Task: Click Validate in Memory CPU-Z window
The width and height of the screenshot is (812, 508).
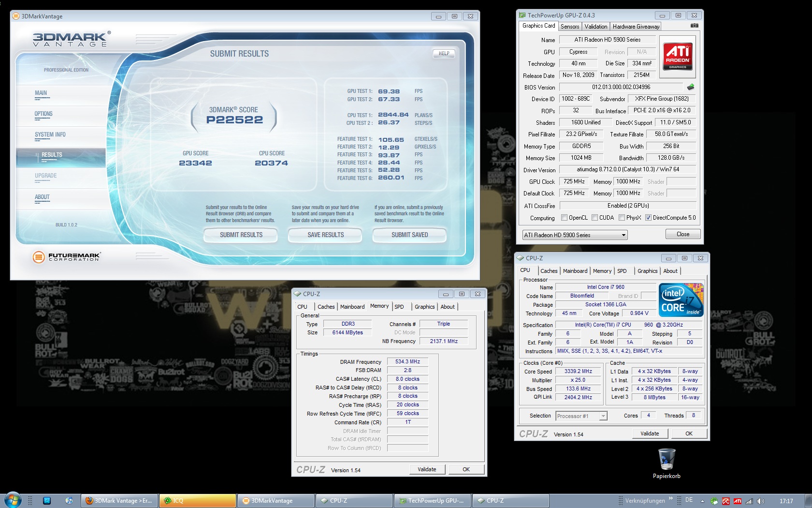Action: 427,469
